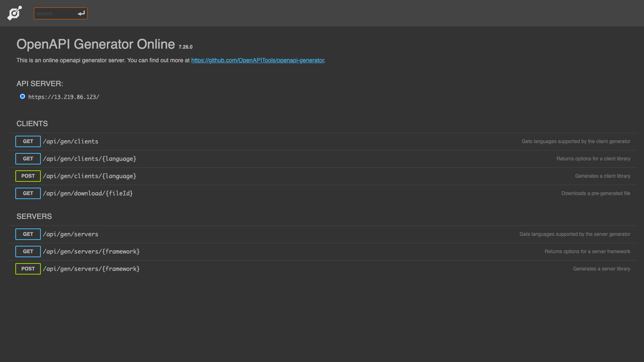Screen dimensions: 644x362
Task: Expand GET /api/gen/clients/{language} endpoint
Action: click(323, 159)
